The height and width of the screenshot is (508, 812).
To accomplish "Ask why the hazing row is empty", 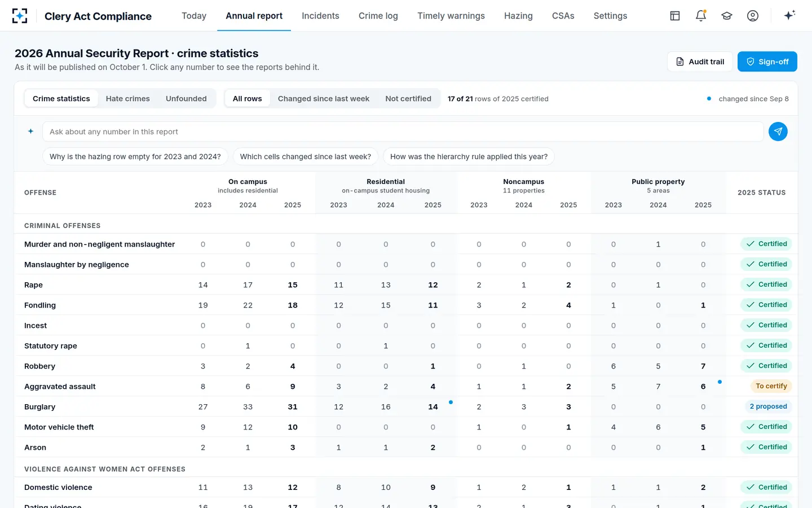I will tap(135, 156).
